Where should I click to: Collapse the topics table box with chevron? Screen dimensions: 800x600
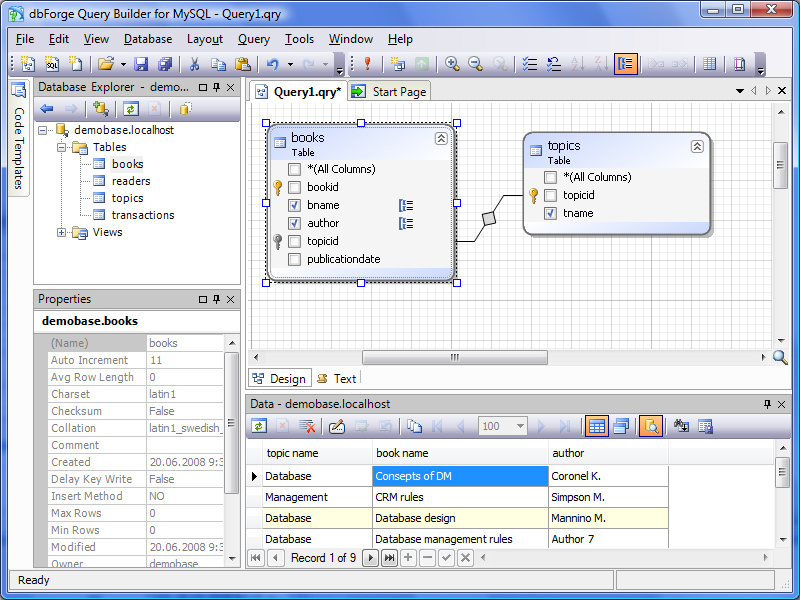(x=697, y=146)
